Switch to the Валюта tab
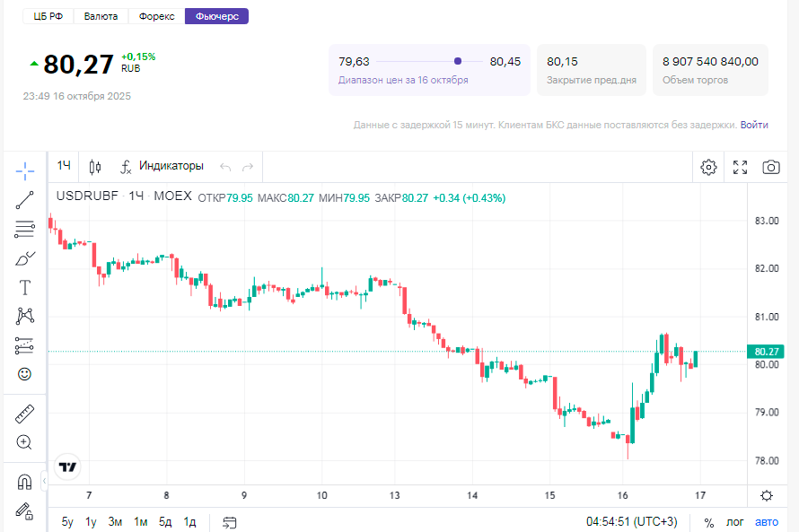The image size is (799, 532). point(101,16)
